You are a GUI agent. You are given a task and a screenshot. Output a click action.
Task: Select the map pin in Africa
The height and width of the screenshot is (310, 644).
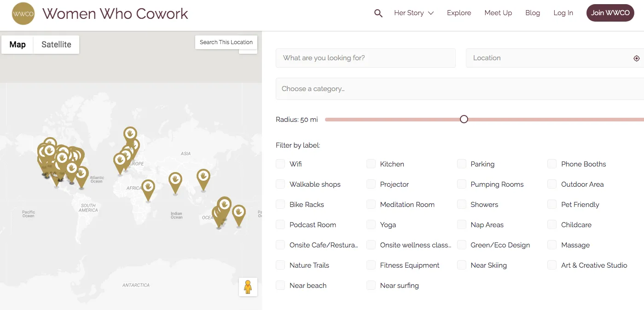(x=148, y=188)
